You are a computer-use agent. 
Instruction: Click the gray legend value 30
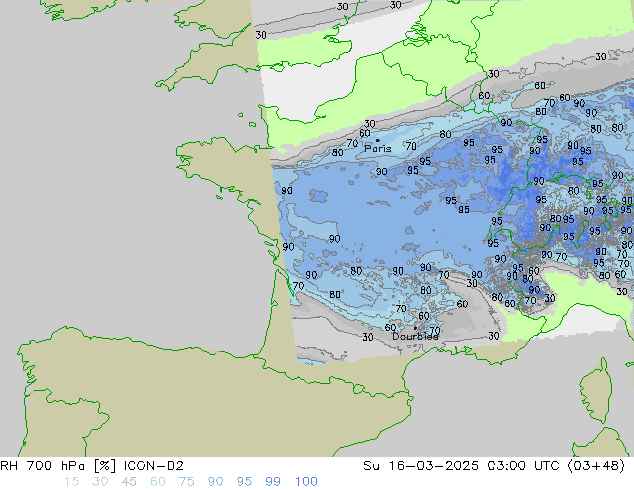[x=100, y=482]
